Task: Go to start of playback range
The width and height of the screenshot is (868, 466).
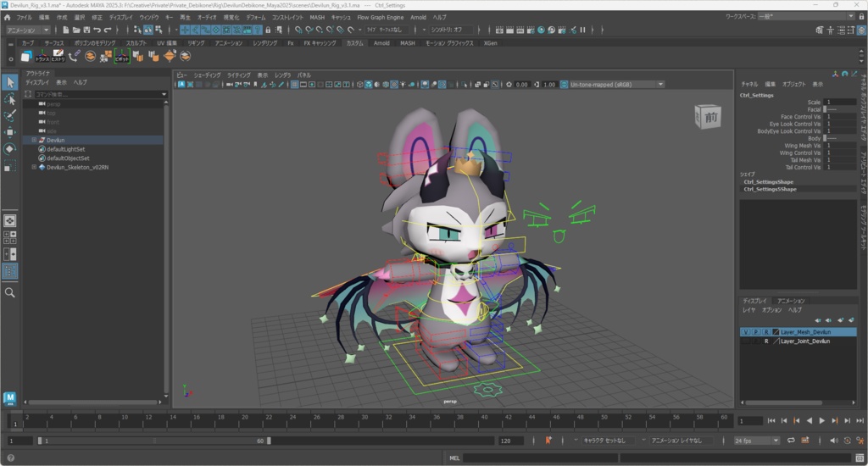Action: point(771,420)
